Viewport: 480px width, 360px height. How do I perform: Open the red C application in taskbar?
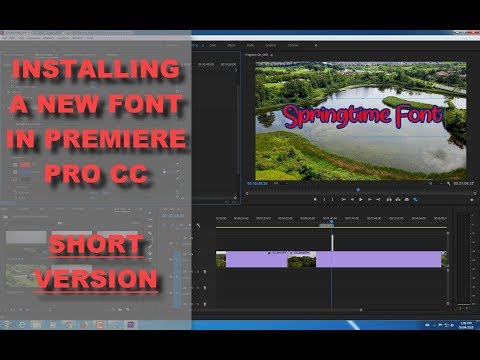click(100, 324)
